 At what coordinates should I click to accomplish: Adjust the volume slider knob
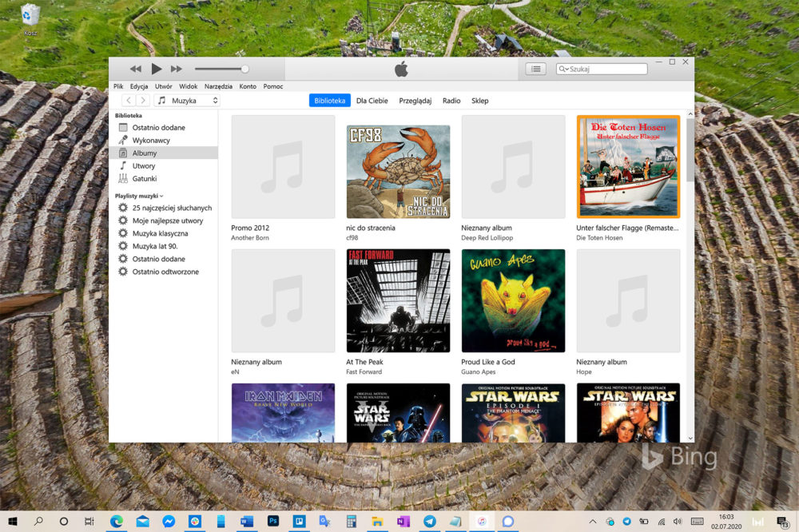click(244, 69)
